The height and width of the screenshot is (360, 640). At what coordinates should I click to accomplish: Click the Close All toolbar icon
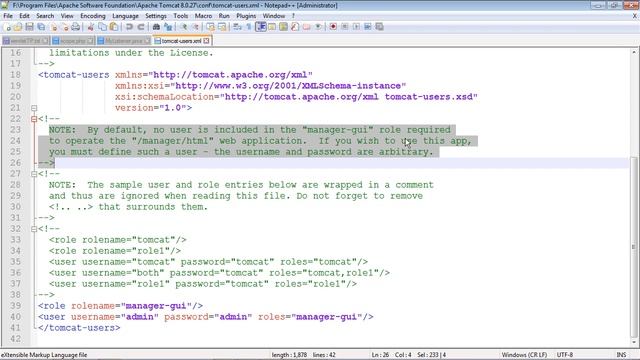64,27
